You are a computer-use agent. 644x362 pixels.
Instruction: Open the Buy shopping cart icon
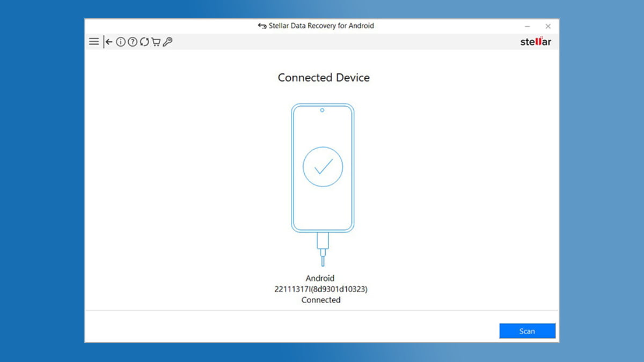(x=156, y=42)
